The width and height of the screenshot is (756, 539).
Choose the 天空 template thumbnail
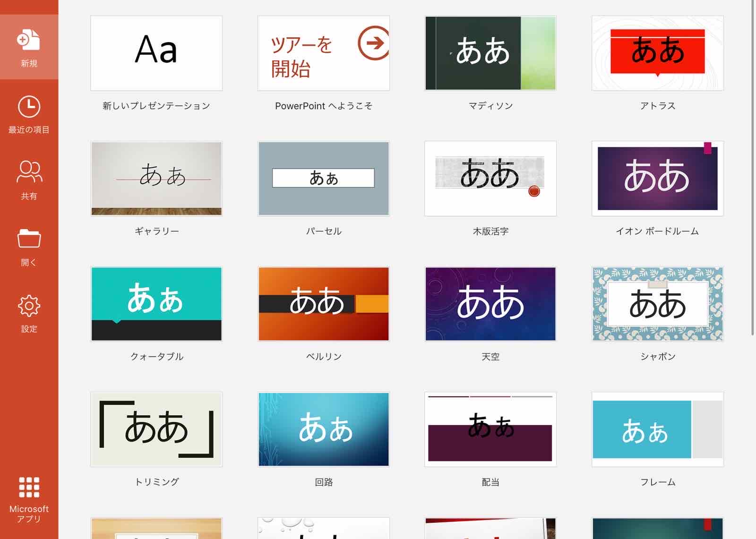point(490,304)
